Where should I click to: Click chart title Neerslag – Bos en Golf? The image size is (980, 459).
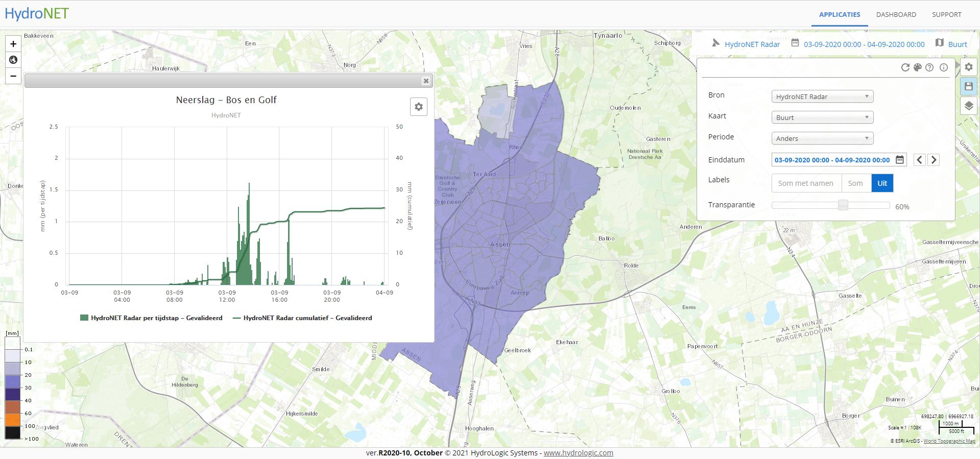click(226, 100)
